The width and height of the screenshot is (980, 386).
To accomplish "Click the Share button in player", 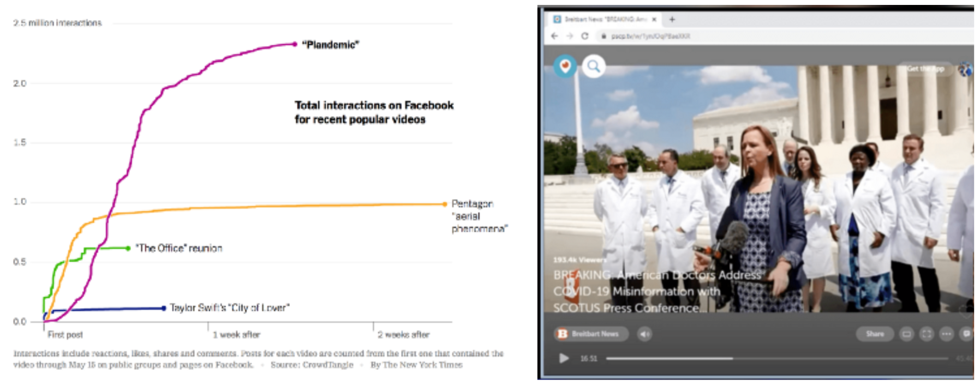I will click(875, 334).
